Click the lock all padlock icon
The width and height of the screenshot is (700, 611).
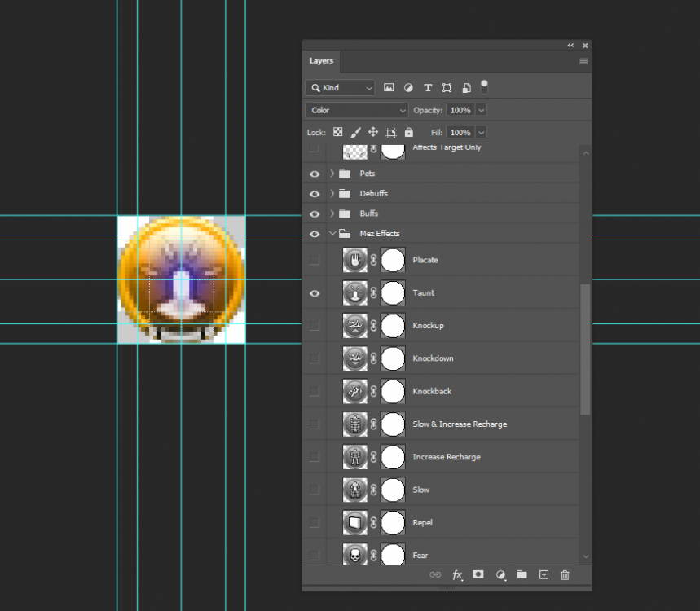(x=409, y=132)
